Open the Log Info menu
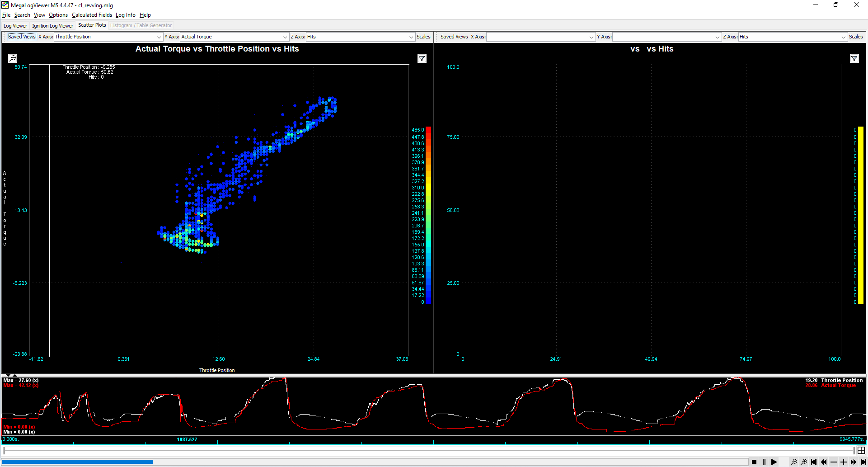Screen dimensions: 868x467 pyautogui.click(x=125, y=15)
